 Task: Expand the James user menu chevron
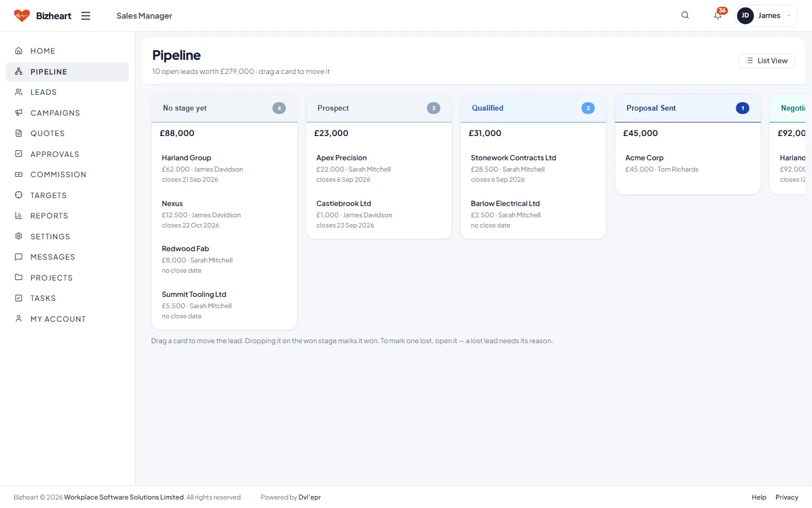click(788, 16)
